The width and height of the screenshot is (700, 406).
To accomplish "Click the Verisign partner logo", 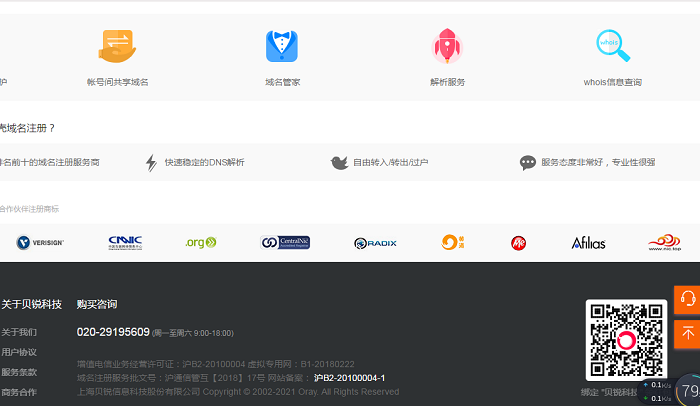I will (x=40, y=242).
